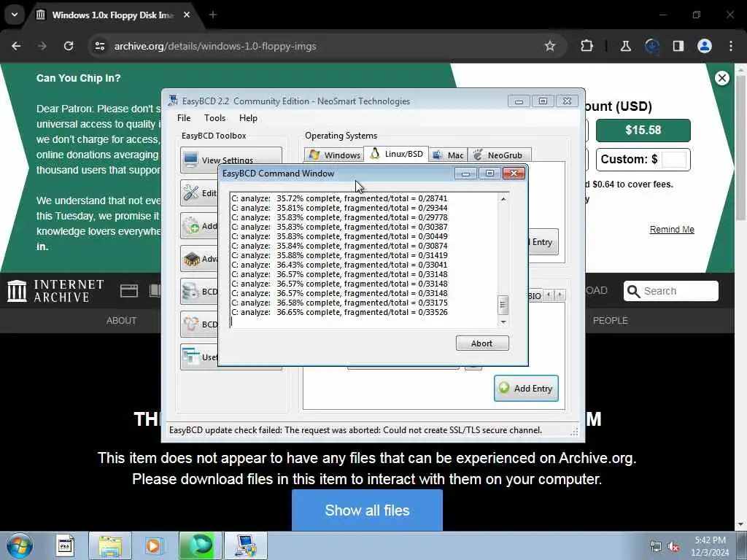Viewport: 747px width, 560px height.
Task: Click the Mac tab icon
Action: pyautogui.click(x=437, y=155)
